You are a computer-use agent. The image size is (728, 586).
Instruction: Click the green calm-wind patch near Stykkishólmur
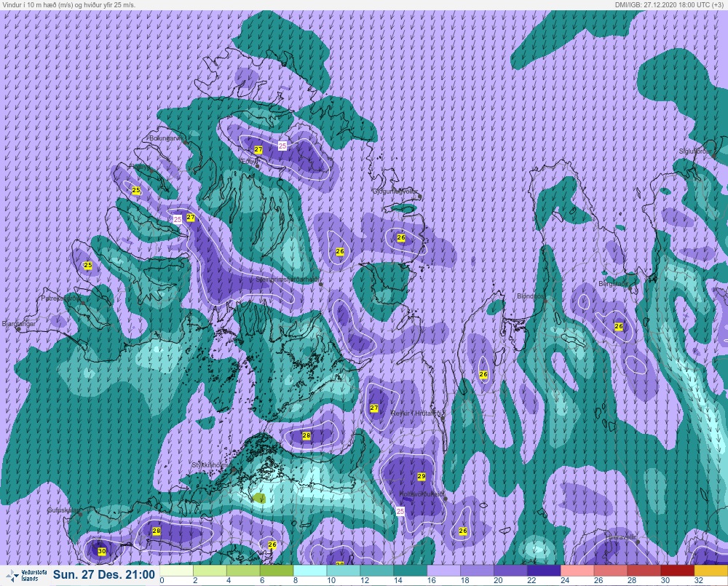[258, 498]
